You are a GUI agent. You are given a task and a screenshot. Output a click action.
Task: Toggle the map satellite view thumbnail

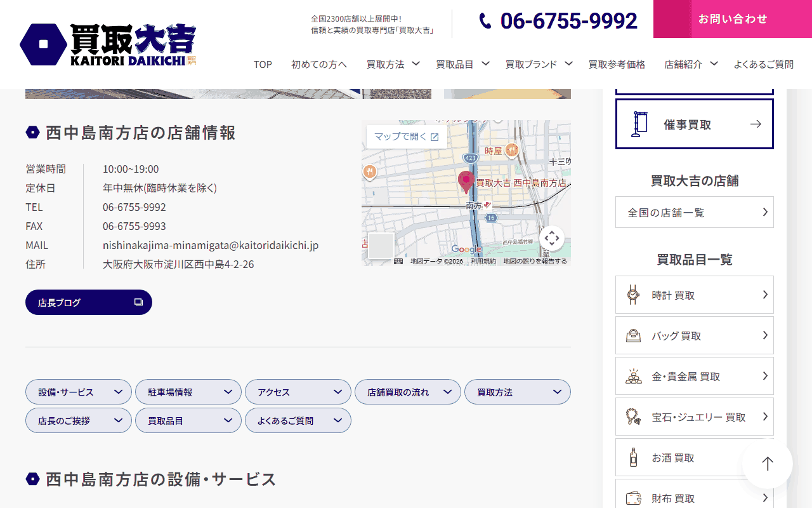click(381, 246)
